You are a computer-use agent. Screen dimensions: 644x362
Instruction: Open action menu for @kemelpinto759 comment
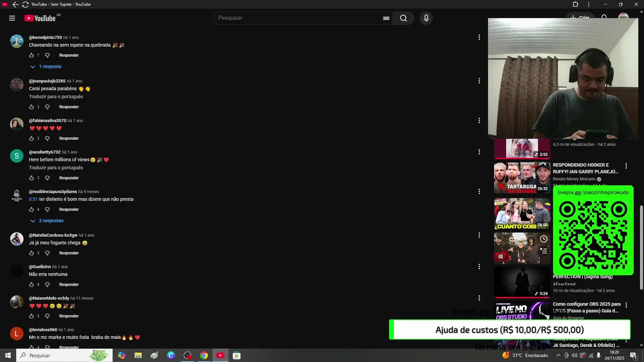point(479,37)
